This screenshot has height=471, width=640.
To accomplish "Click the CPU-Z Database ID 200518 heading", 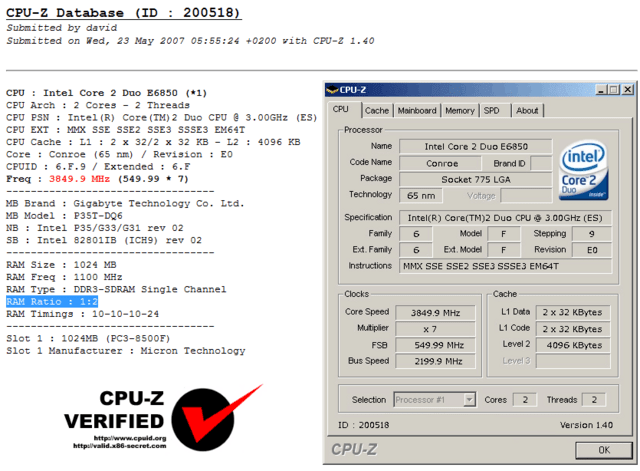I will (124, 13).
